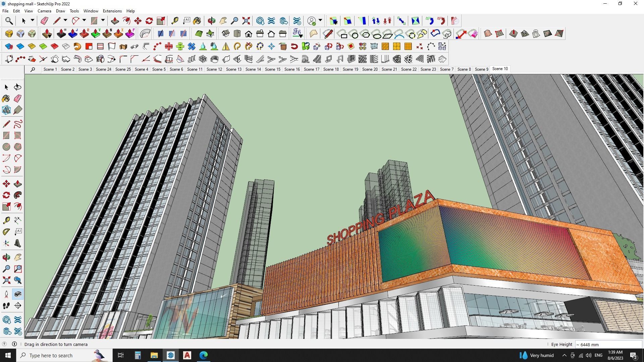
Task: Click the scene search magnifier button
Action: (33, 69)
